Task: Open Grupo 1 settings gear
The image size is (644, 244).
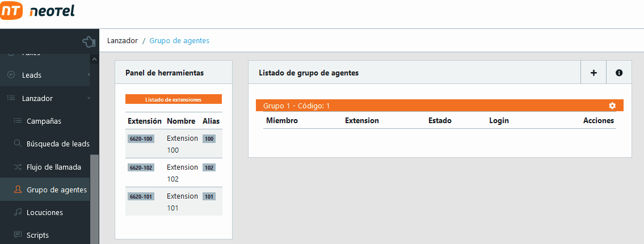Action: (612, 106)
